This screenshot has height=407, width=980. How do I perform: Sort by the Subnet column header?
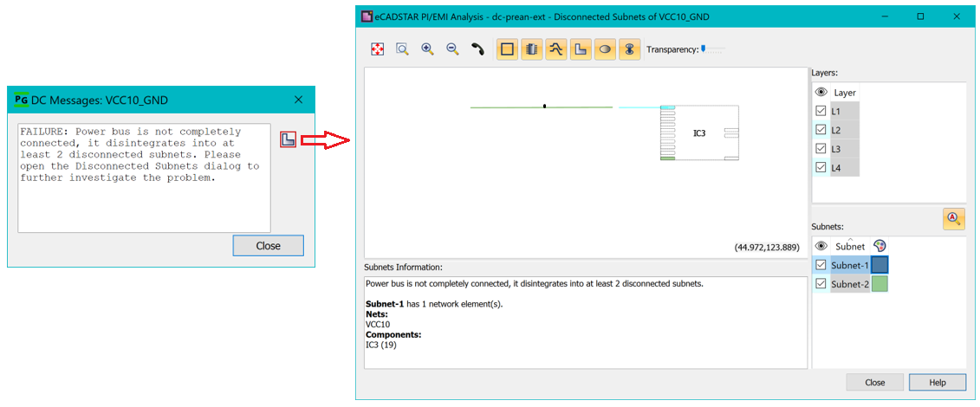pos(850,246)
